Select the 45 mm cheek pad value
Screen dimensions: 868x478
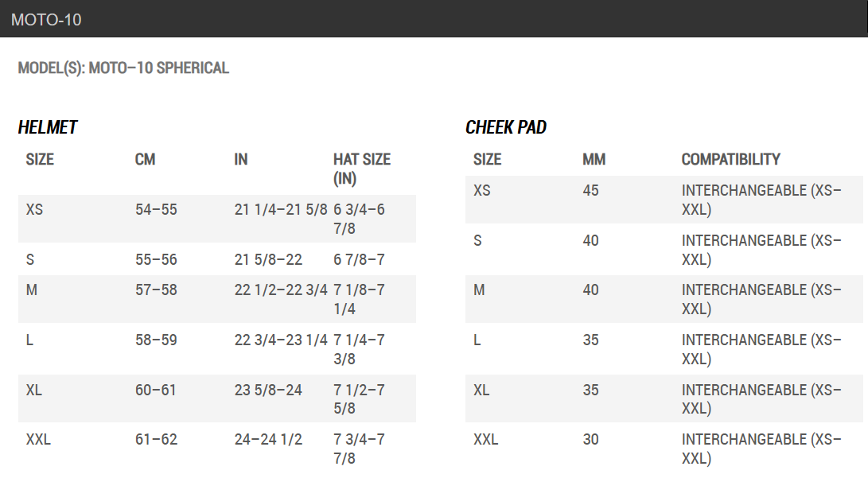click(x=590, y=191)
